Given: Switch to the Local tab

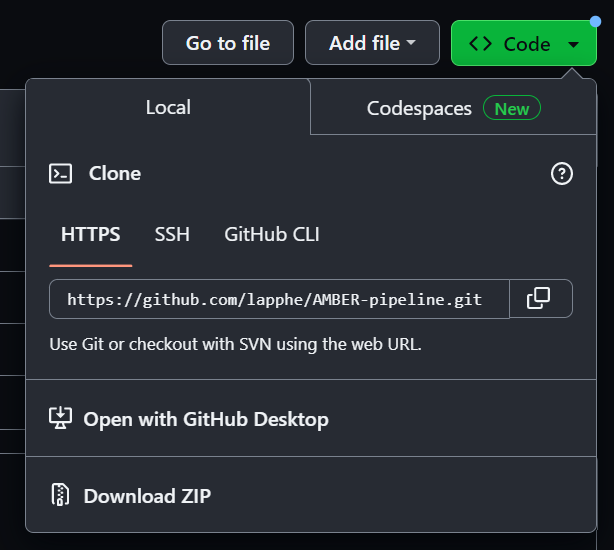Looking at the screenshot, I should [x=168, y=107].
